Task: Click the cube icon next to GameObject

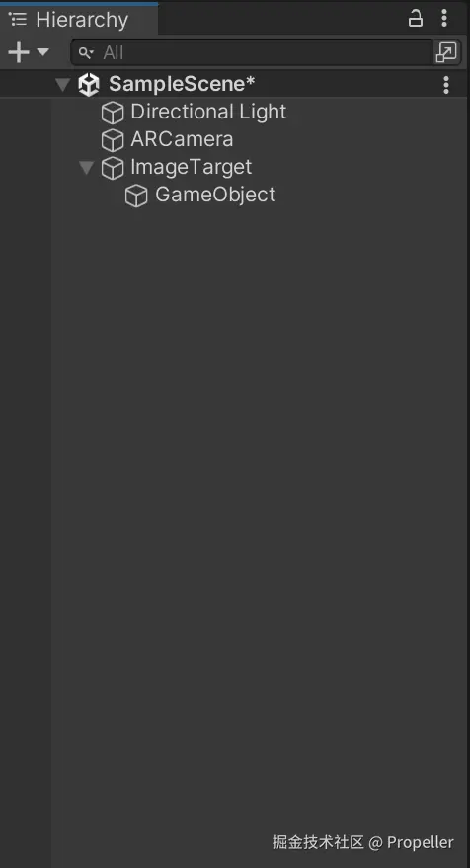Action: (136, 196)
